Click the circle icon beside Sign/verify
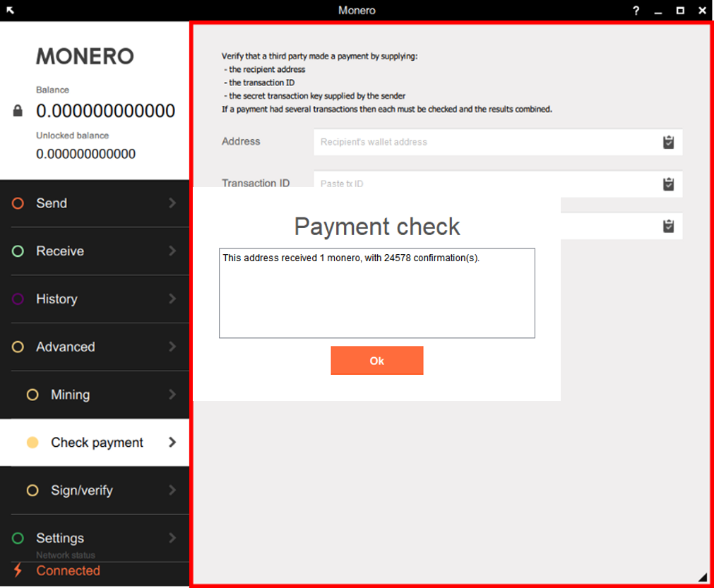 pos(32,490)
